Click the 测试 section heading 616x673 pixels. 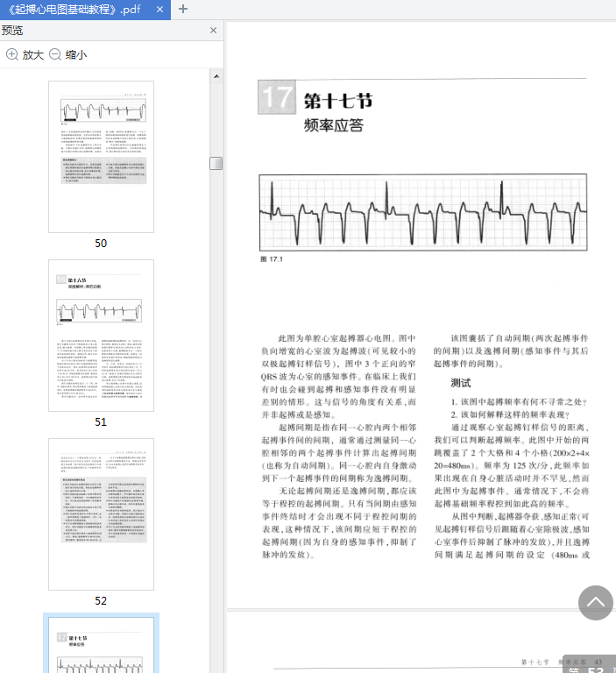[461, 383]
